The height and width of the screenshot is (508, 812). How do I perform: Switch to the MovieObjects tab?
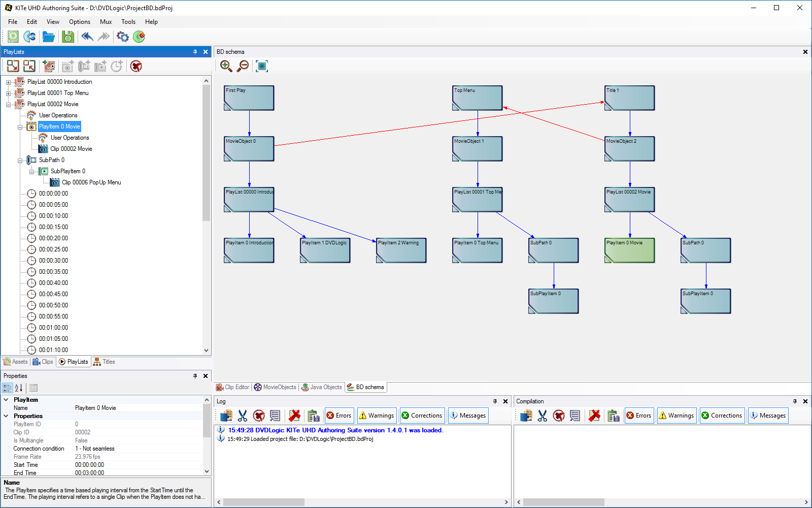pyautogui.click(x=275, y=387)
